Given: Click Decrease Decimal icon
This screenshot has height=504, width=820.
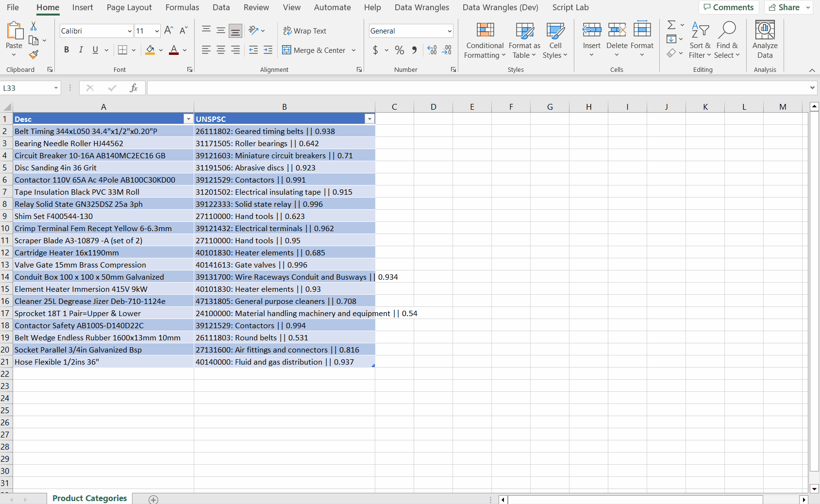Looking at the screenshot, I should (447, 50).
